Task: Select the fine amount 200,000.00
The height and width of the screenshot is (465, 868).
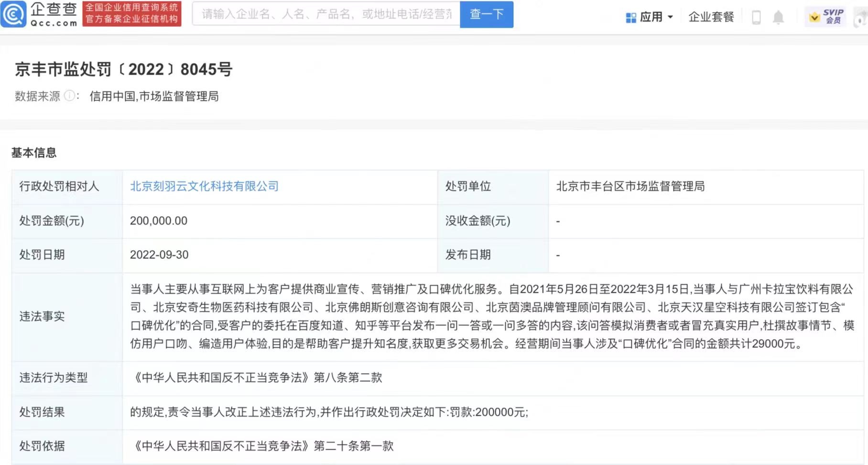Action: click(159, 221)
